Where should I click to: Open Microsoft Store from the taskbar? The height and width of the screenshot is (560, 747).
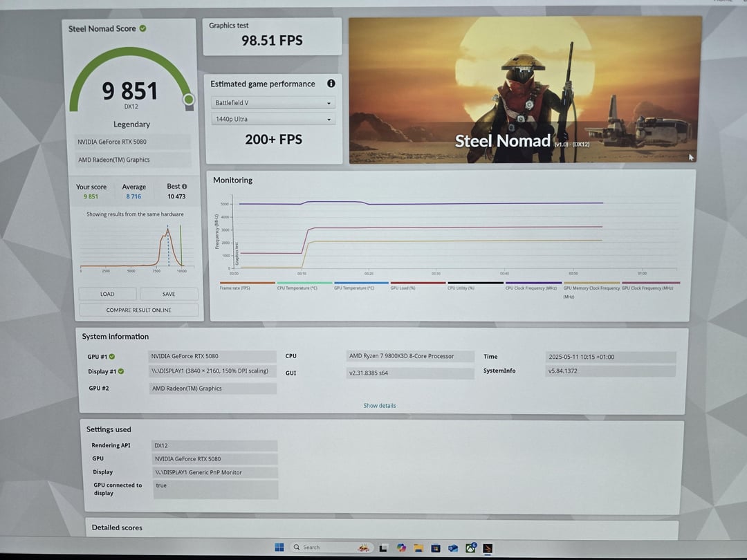coord(436,548)
